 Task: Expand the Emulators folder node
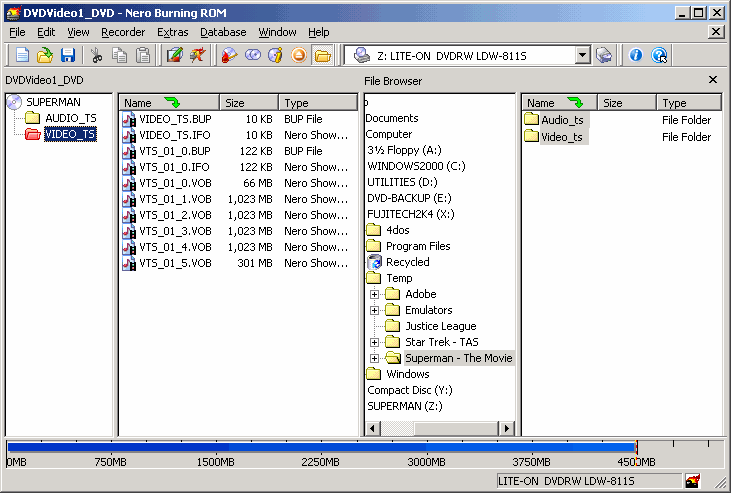[x=374, y=310]
